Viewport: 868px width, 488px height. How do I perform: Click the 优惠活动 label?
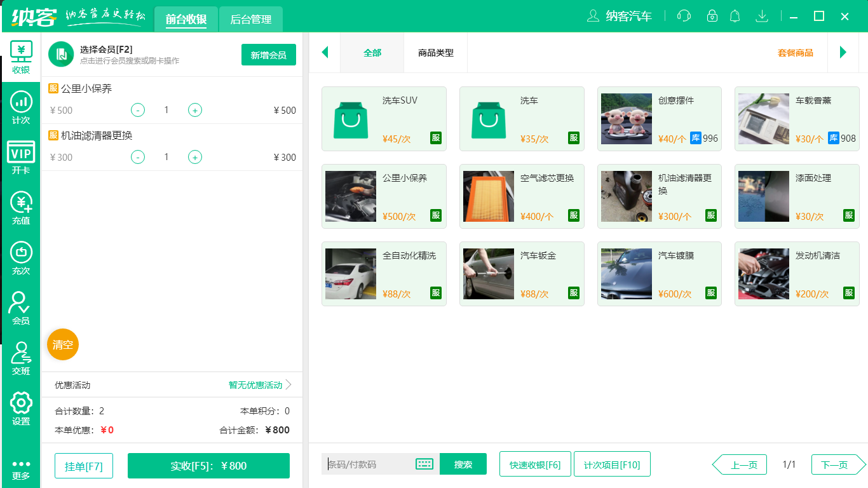click(72, 385)
